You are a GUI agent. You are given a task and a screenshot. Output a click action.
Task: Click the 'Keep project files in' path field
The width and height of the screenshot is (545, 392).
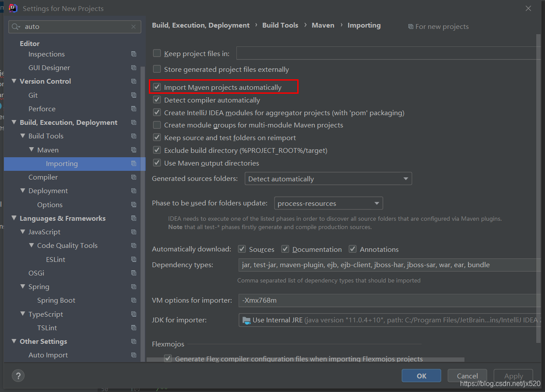(x=390, y=53)
